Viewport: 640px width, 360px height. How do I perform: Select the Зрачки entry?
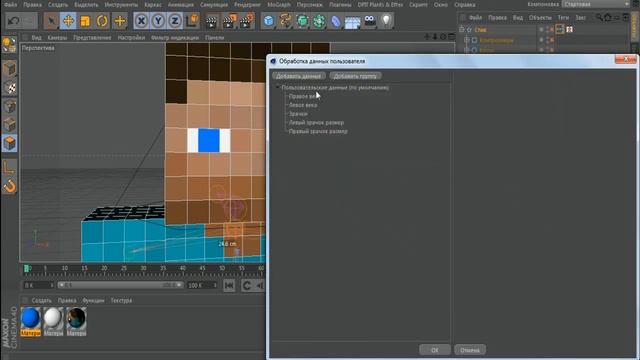(x=298, y=114)
